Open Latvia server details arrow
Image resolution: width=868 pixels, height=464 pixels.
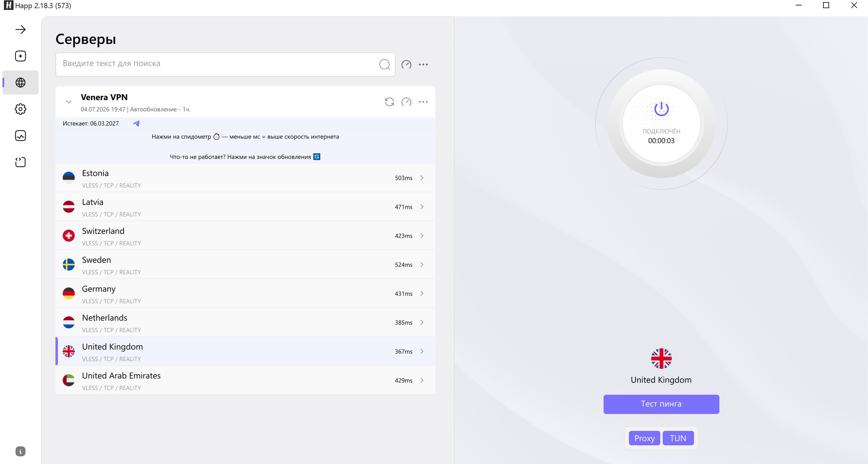pyautogui.click(x=422, y=207)
